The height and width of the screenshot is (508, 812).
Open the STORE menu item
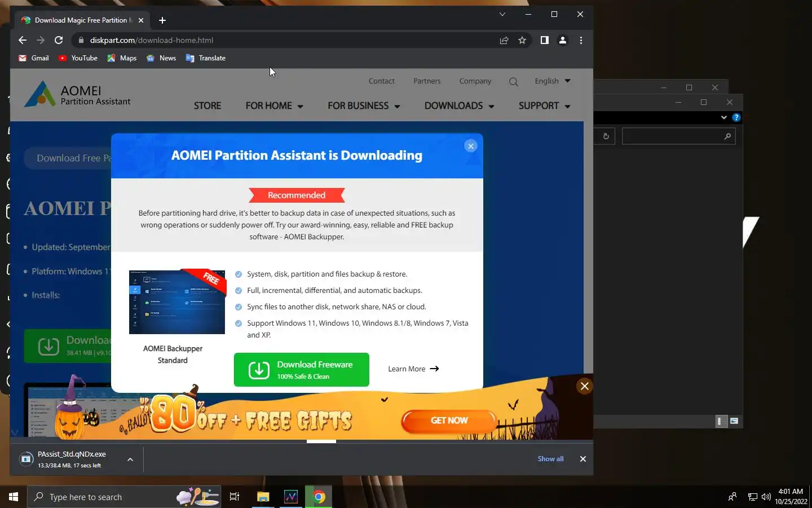pos(208,106)
